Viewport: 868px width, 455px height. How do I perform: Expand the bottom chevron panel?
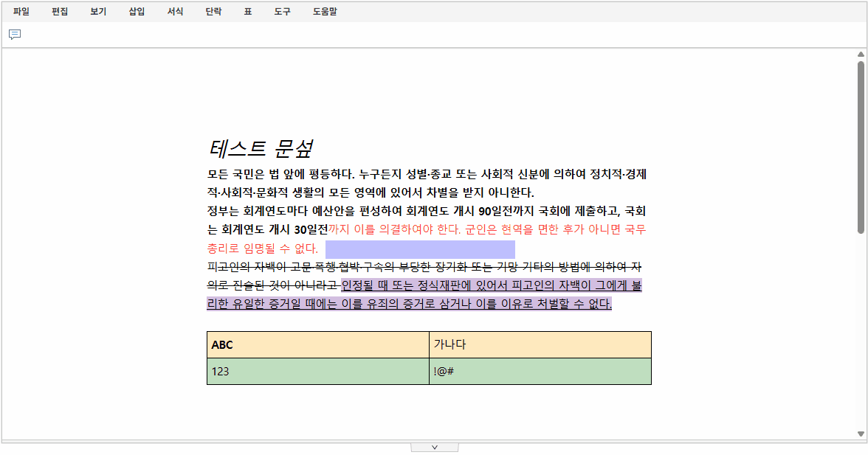[434, 446]
